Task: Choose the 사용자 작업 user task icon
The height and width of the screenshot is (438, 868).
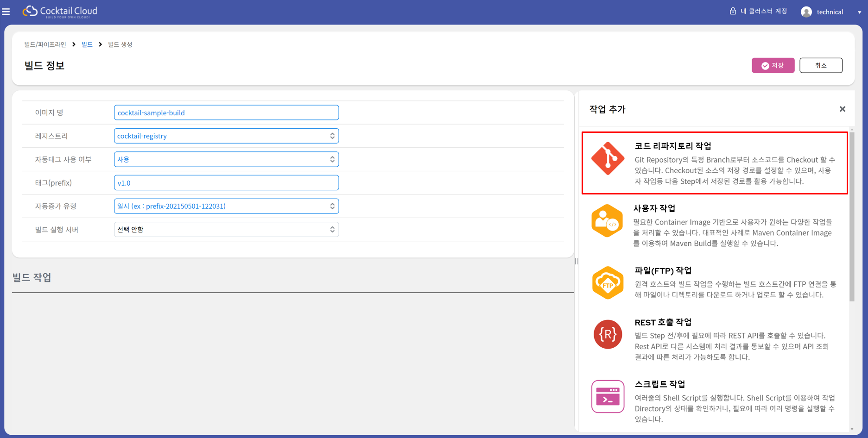Action: 607,221
